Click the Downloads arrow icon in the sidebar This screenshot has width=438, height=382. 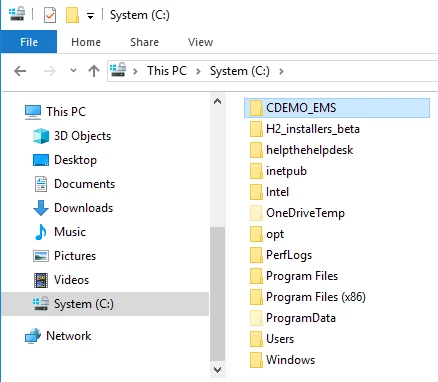coord(41,208)
